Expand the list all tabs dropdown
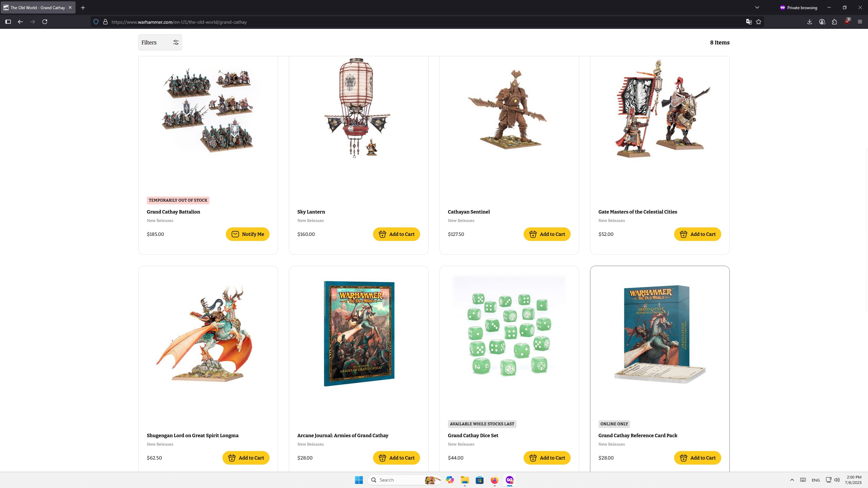The width and height of the screenshot is (868, 488). pos(757,7)
